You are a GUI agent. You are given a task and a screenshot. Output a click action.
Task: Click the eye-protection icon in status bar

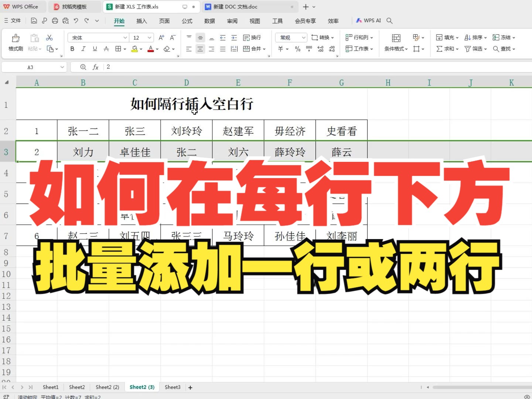pyautogui.click(x=527, y=396)
